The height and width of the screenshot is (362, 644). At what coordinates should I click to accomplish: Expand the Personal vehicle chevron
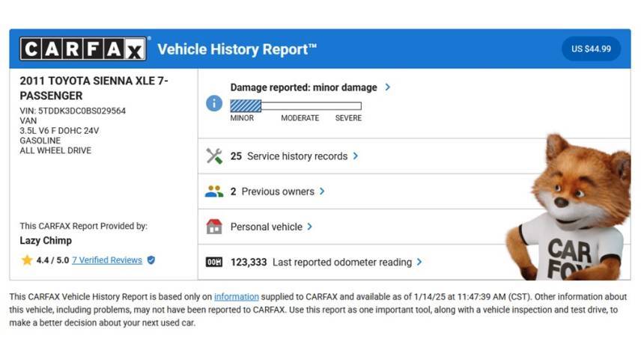(x=310, y=227)
